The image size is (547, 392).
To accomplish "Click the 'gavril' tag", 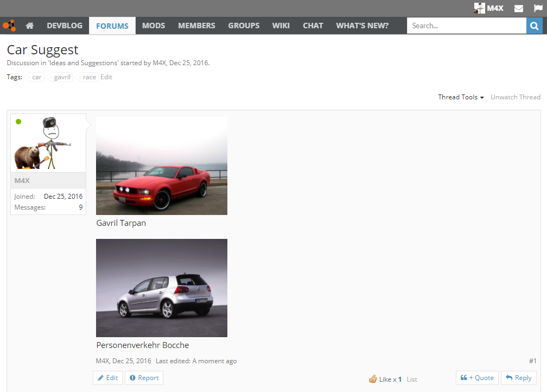I will click(60, 77).
